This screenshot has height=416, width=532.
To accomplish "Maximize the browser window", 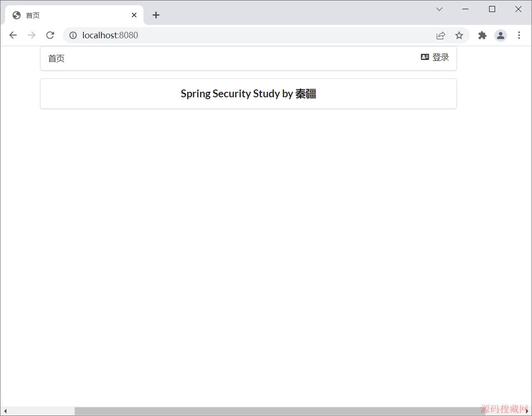I will point(492,9).
